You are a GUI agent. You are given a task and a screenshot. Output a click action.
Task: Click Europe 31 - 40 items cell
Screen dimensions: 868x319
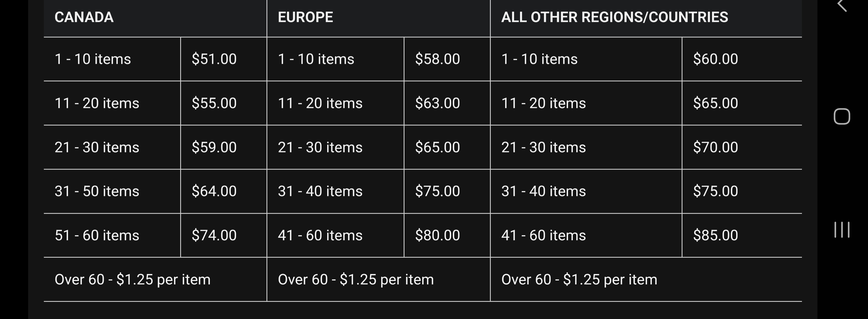[335, 191]
